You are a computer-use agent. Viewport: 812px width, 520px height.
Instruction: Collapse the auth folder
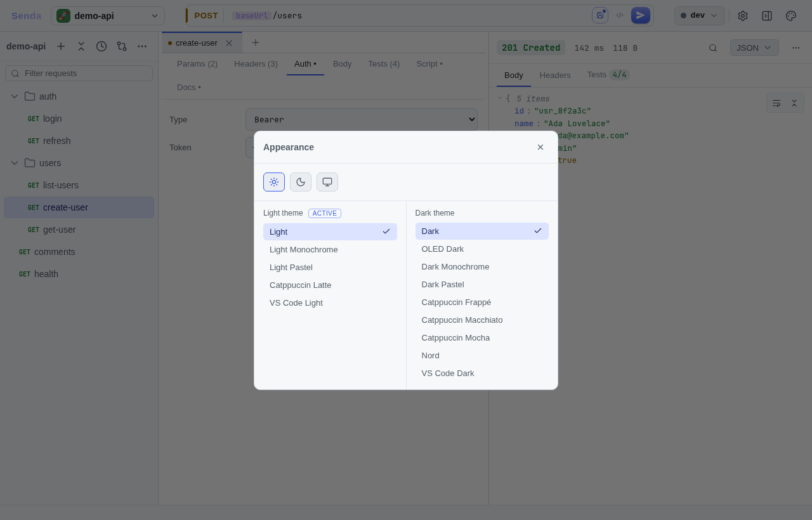click(x=15, y=96)
